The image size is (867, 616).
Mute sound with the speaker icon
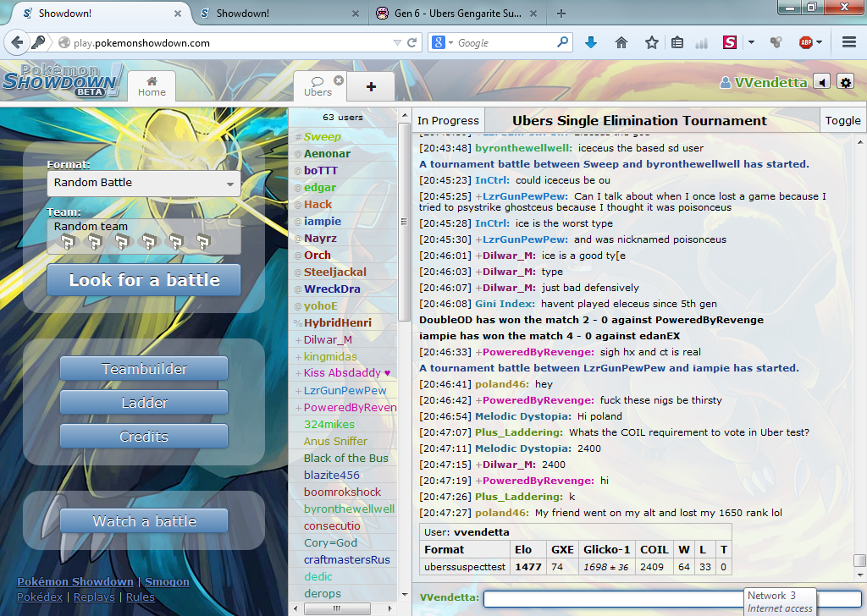tap(821, 81)
